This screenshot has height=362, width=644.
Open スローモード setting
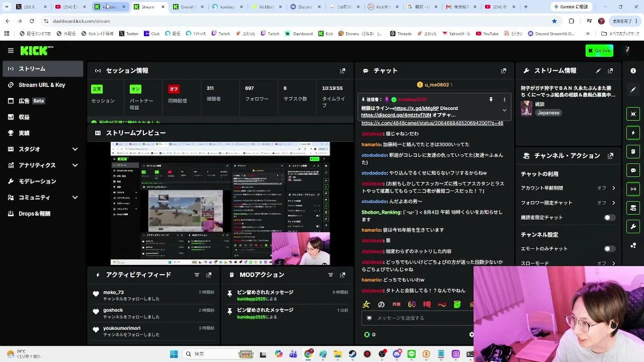point(568,263)
